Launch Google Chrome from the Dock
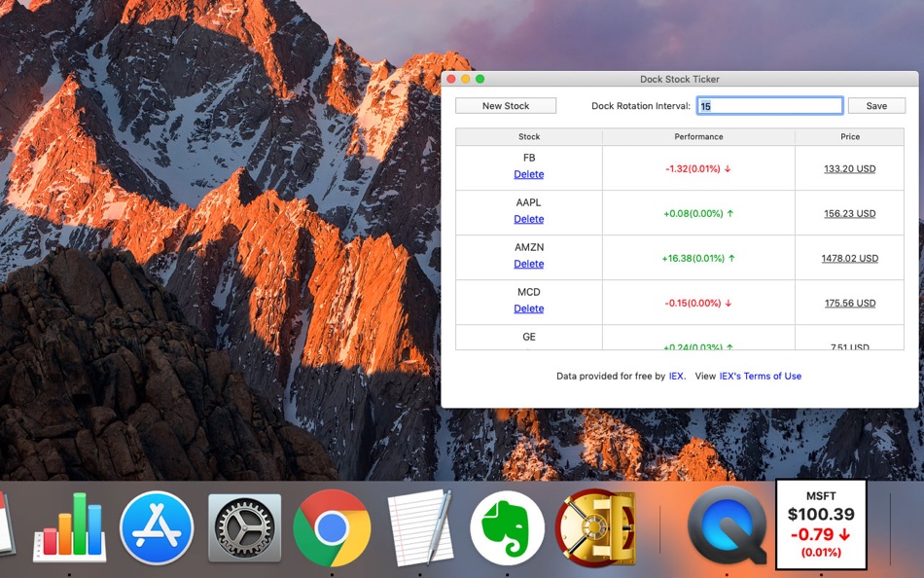 click(332, 527)
